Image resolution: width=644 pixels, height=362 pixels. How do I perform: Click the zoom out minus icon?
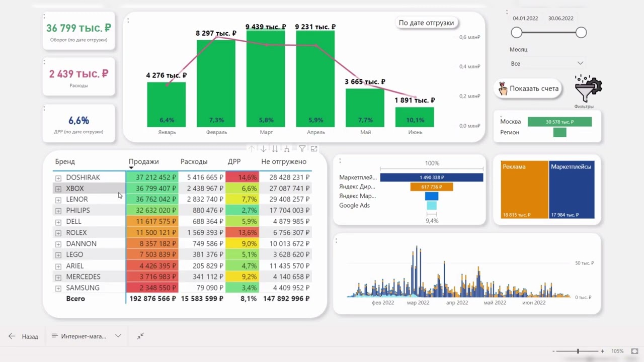click(554, 351)
